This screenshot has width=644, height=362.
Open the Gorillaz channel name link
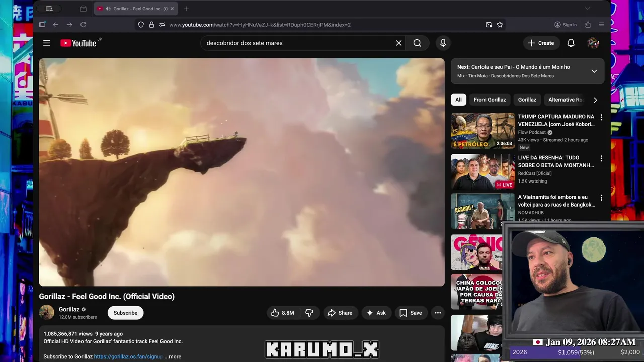tap(69, 309)
